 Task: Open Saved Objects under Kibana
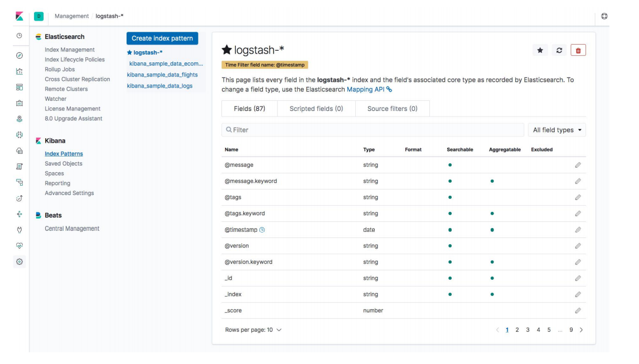point(64,163)
